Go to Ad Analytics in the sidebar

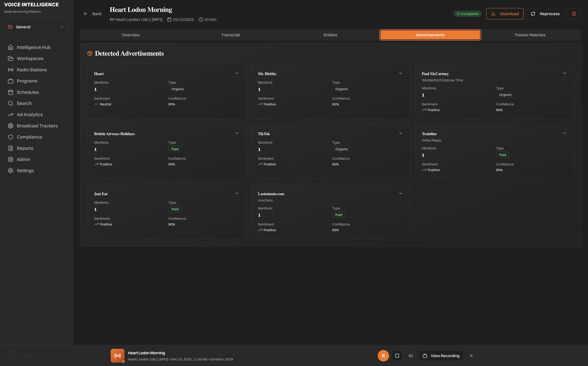click(x=30, y=115)
